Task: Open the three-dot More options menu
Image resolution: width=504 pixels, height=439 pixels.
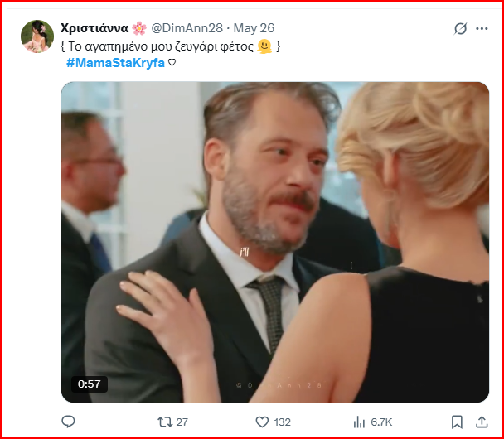Action: click(482, 29)
